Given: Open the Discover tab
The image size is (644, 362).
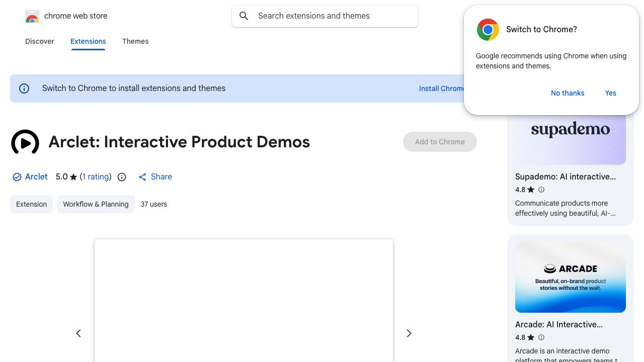Looking at the screenshot, I should coord(40,41).
